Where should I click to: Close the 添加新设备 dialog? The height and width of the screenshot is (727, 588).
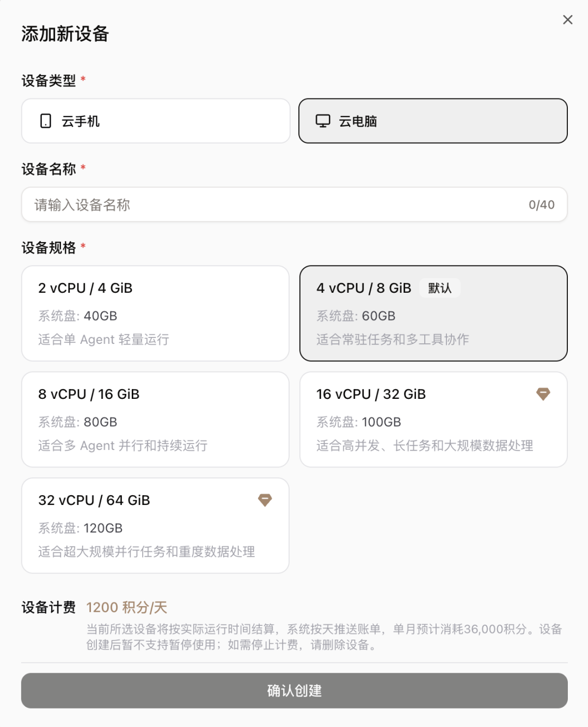coord(567,20)
